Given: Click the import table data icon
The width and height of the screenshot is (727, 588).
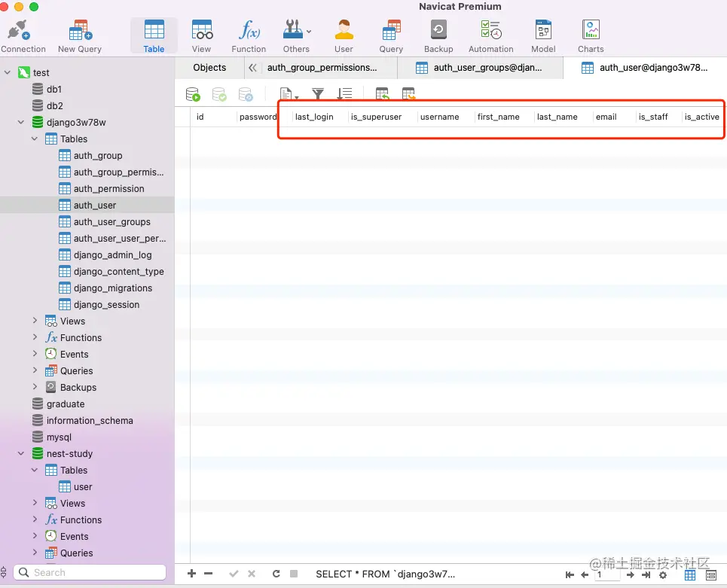Looking at the screenshot, I should [x=382, y=94].
